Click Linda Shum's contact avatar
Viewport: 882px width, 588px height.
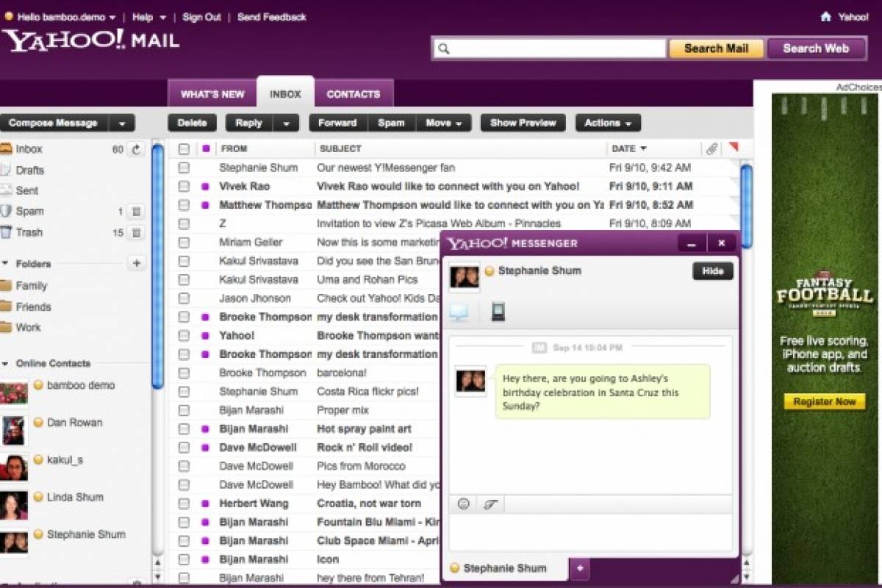pos(14,506)
